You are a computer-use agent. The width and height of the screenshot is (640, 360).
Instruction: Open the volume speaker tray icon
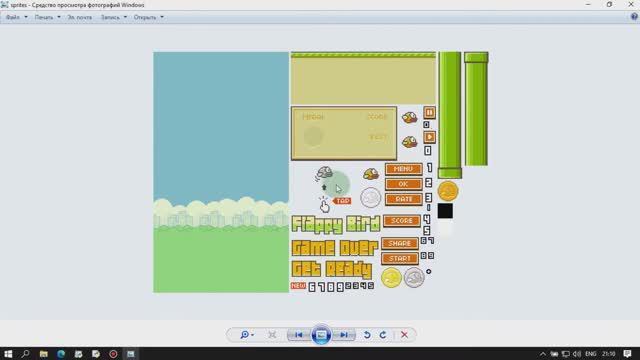[x=576, y=354]
